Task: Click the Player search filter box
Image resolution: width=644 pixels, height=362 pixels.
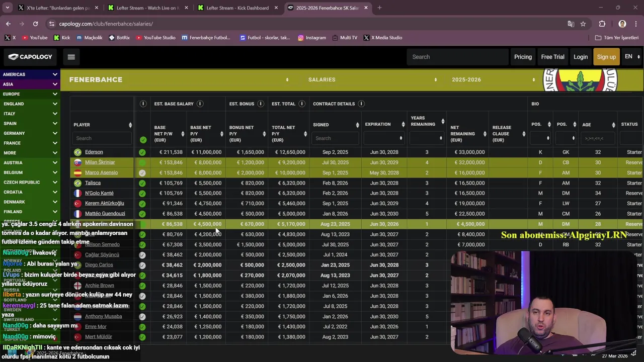Action: 102,138
